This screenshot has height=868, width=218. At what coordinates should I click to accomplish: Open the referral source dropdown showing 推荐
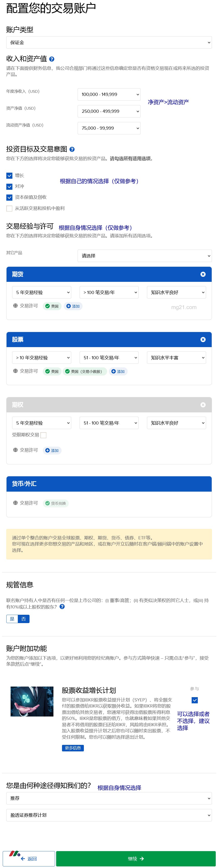point(109,798)
